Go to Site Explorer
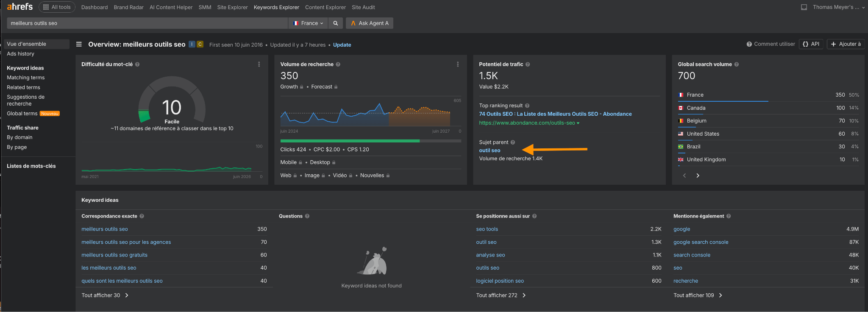The width and height of the screenshot is (868, 312). (232, 7)
